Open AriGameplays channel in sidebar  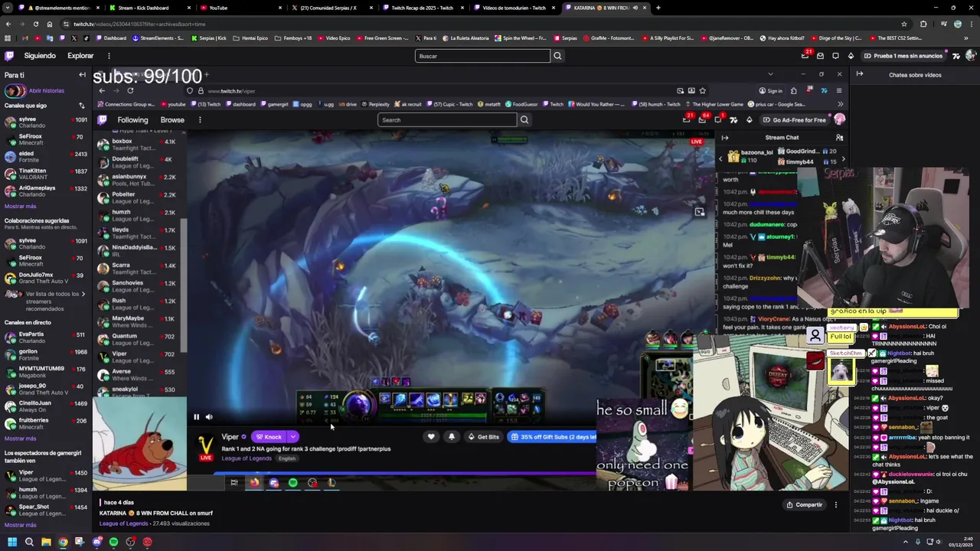tap(45, 191)
